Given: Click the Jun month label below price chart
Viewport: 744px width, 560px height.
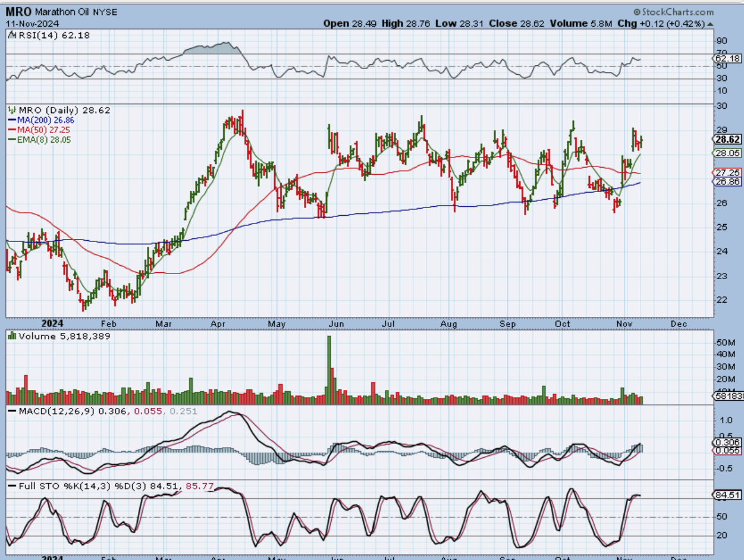Looking at the screenshot, I should click(x=337, y=324).
